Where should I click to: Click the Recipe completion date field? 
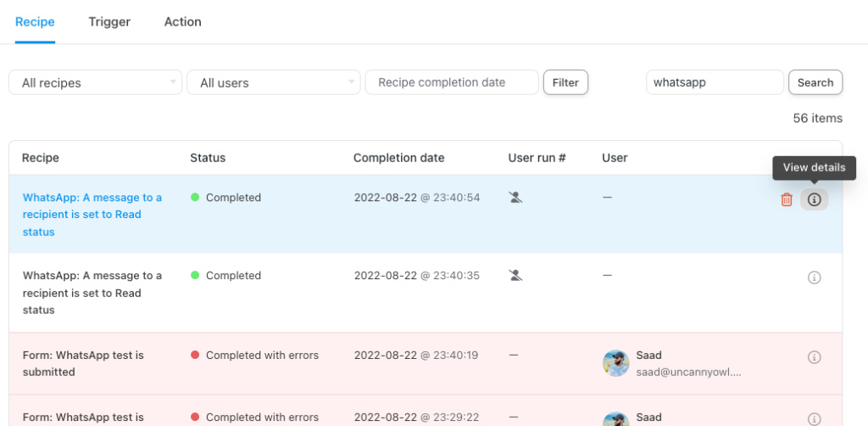[451, 82]
